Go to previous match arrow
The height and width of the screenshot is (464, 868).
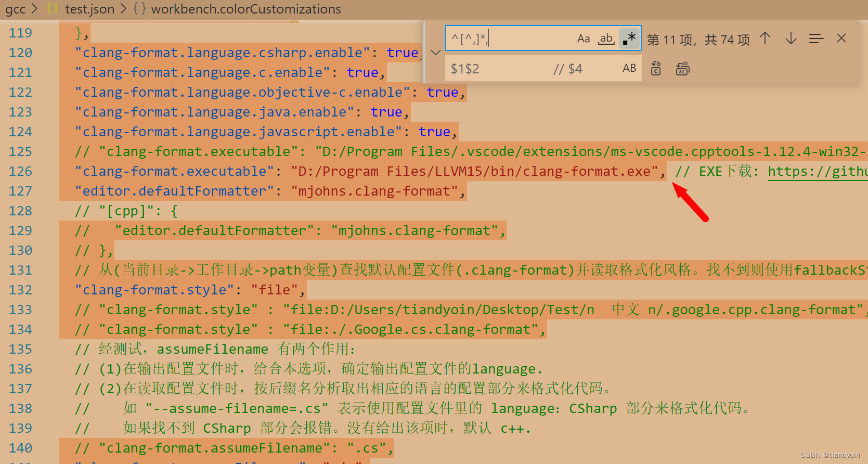coord(765,38)
